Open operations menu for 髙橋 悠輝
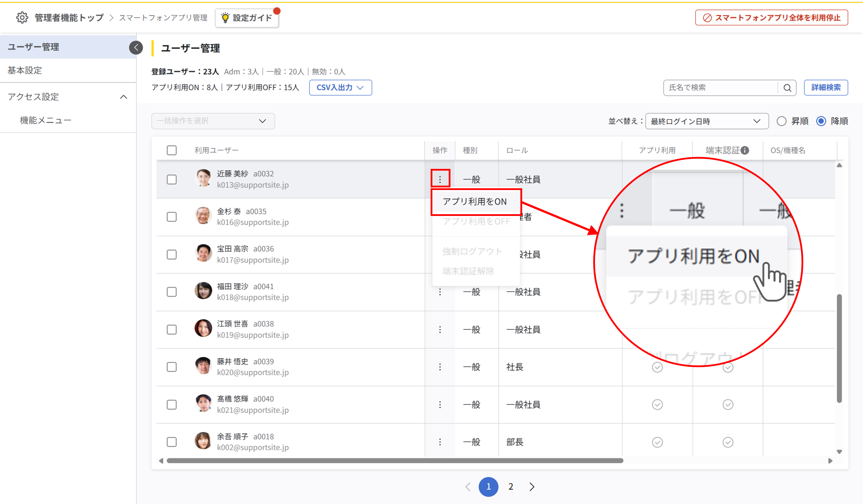The width and height of the screenshot is (863, 504). pyautogui.click(x=440, y=405)
